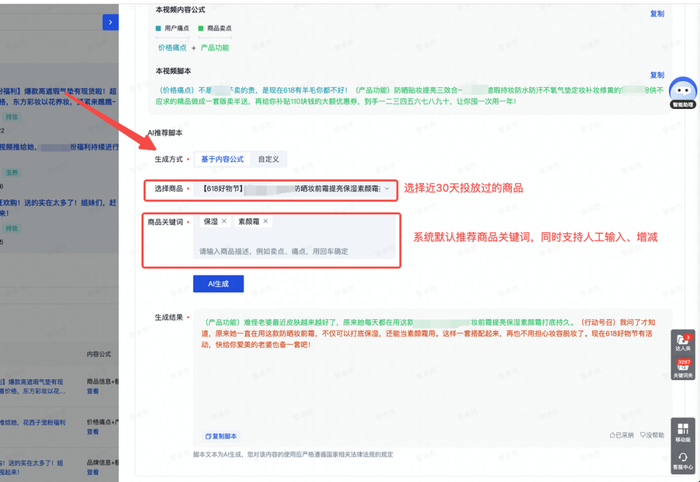Open the 爆款高遮瑕气垫有现货啦 list item
700x482 pixels.
click(x=58, y=96)
